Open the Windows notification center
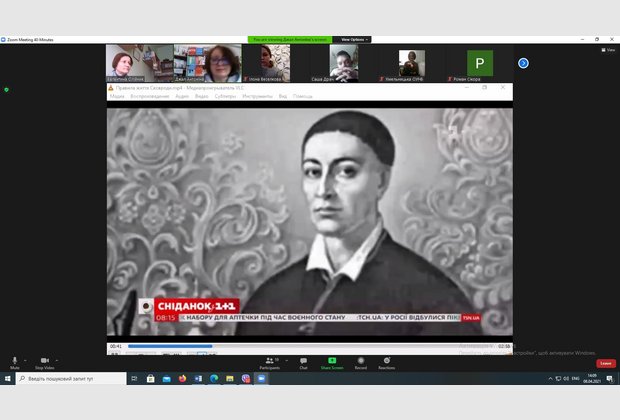This screenshot has width=620, height=420. [609, 379]
